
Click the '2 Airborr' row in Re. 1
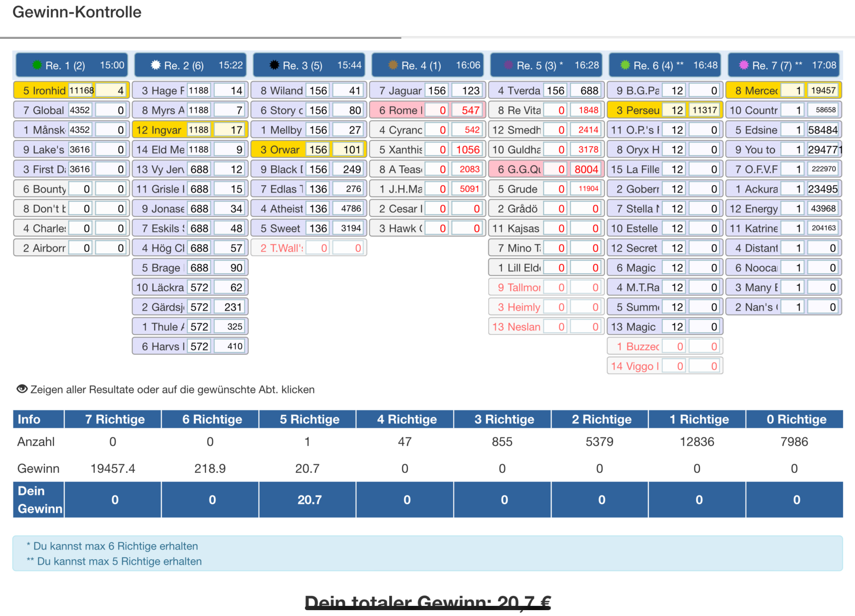[x=72, y=248]
